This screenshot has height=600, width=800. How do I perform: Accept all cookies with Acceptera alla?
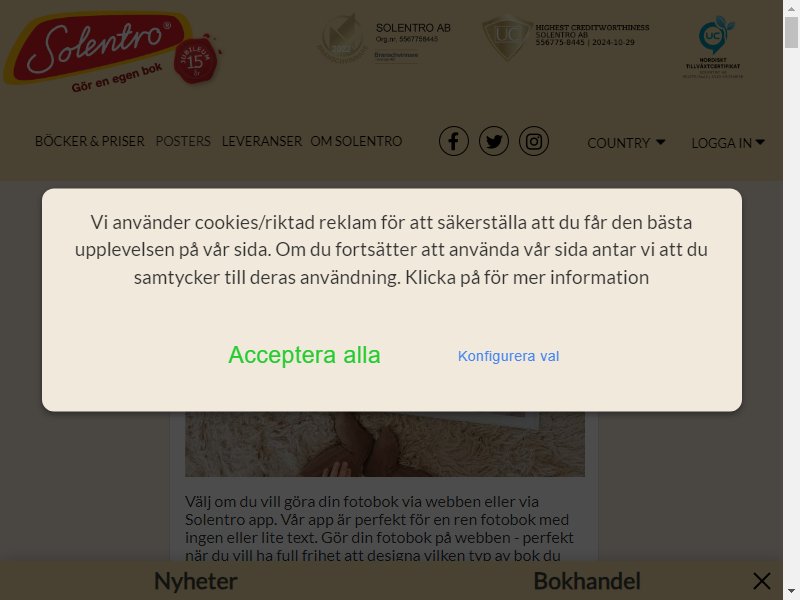click(304, 355)
